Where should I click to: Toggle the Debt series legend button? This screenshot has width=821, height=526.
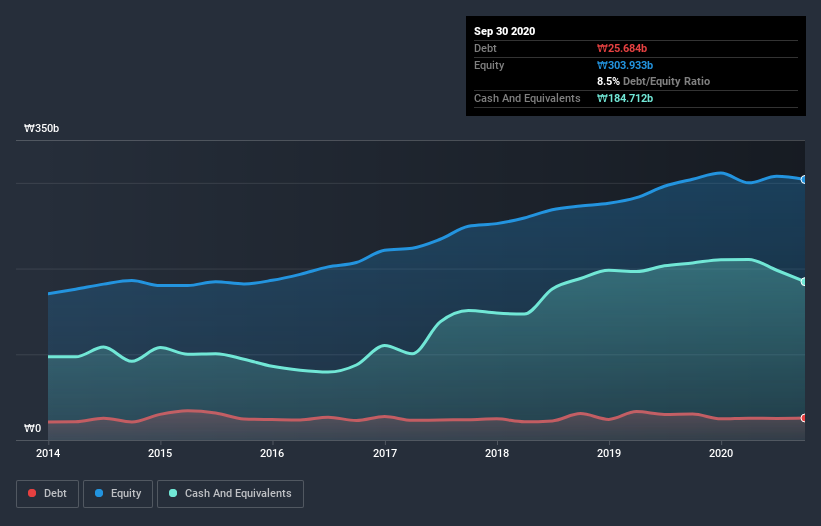(47, 494)
